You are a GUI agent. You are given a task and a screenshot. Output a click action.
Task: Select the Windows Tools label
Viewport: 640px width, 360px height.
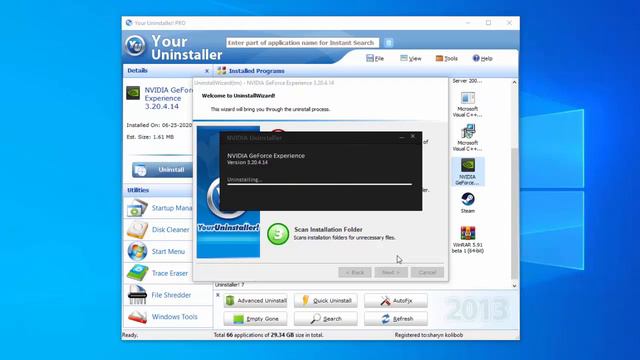pyautogui.click(x=174, y=316)
